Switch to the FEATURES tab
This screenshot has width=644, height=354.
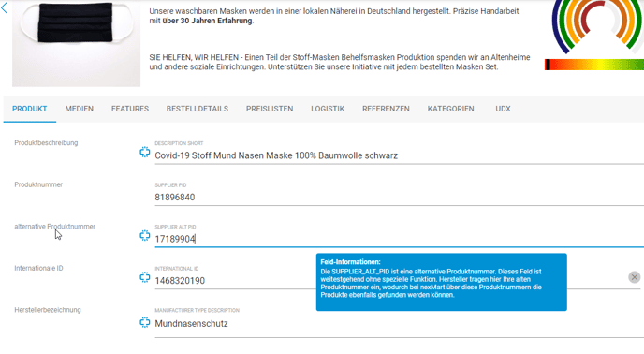pyautogui.click(x=130, y=109)
